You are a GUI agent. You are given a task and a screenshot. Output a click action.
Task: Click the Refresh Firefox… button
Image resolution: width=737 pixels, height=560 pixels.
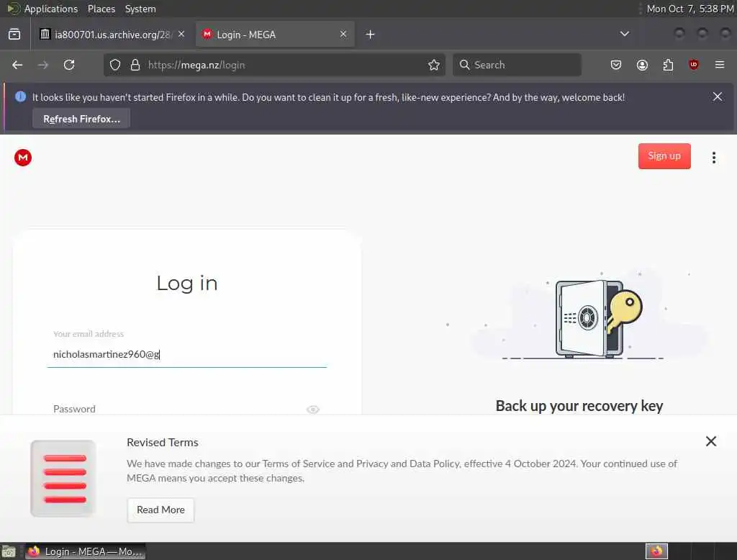point(81,119)
